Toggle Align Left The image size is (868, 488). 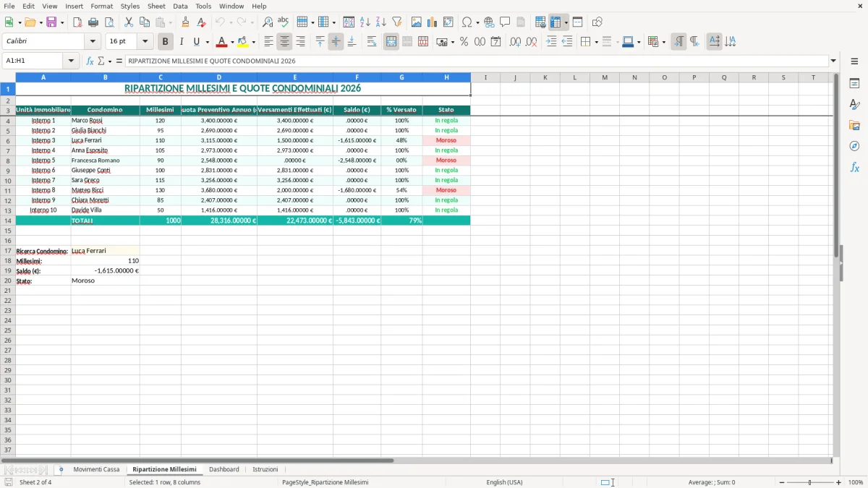[x=268, y=42]
